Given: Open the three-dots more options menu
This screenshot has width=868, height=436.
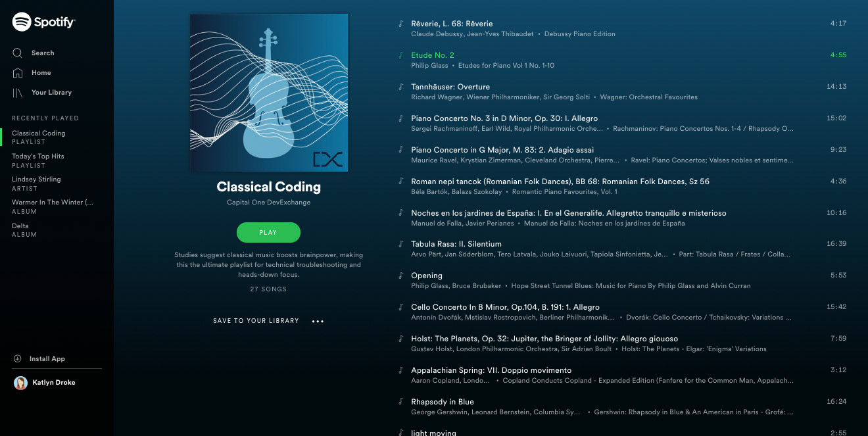Looking at the screenshot, I should pyautogui.click(x=318, y=322).
